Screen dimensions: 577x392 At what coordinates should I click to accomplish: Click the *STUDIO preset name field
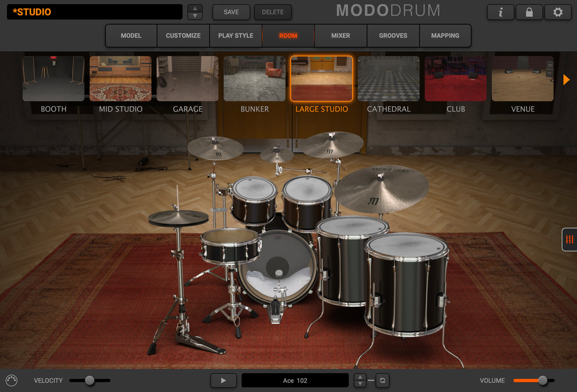coord(94,12)
